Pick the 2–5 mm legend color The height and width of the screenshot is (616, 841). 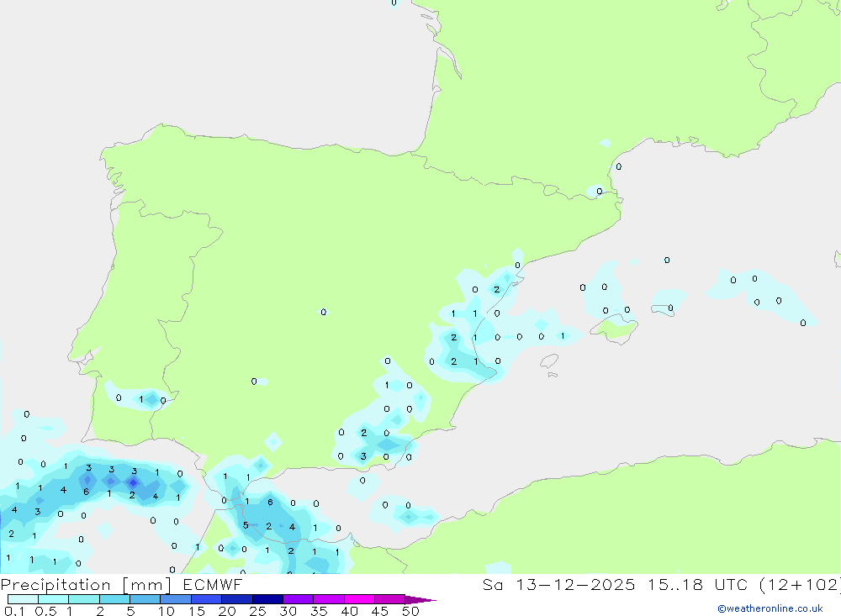point(114,599)
